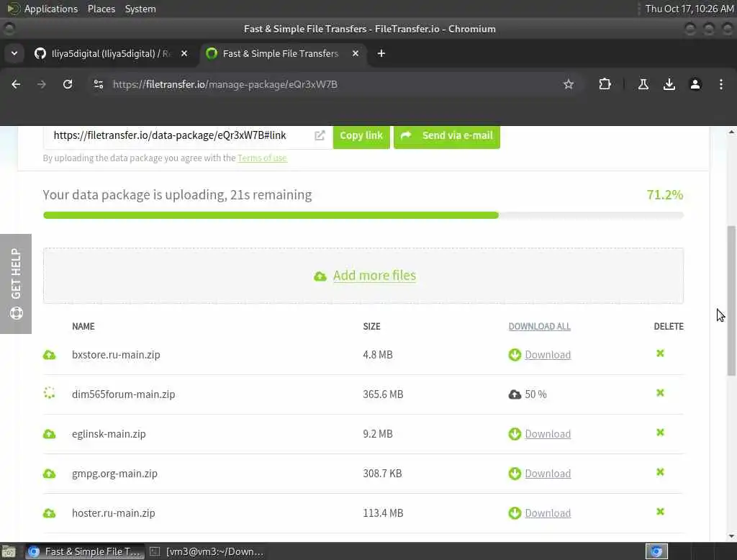Open the Places menu

tap(101, 9)
